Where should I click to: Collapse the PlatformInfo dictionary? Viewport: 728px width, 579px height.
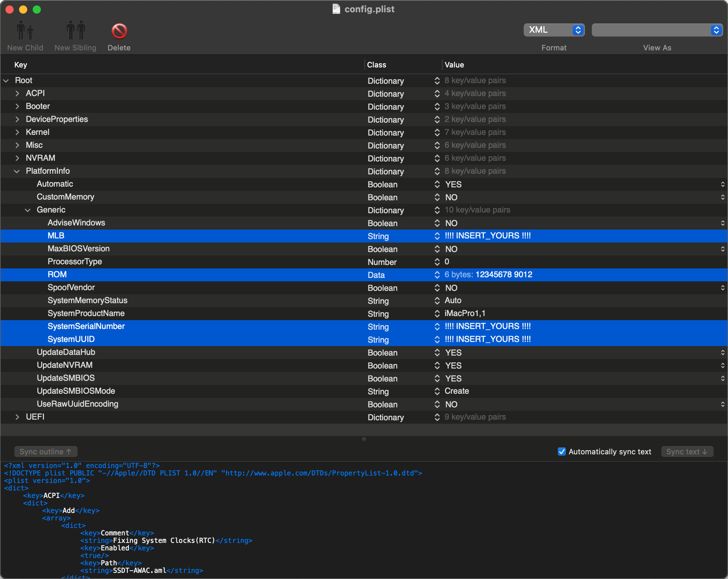tap(17, 171)
